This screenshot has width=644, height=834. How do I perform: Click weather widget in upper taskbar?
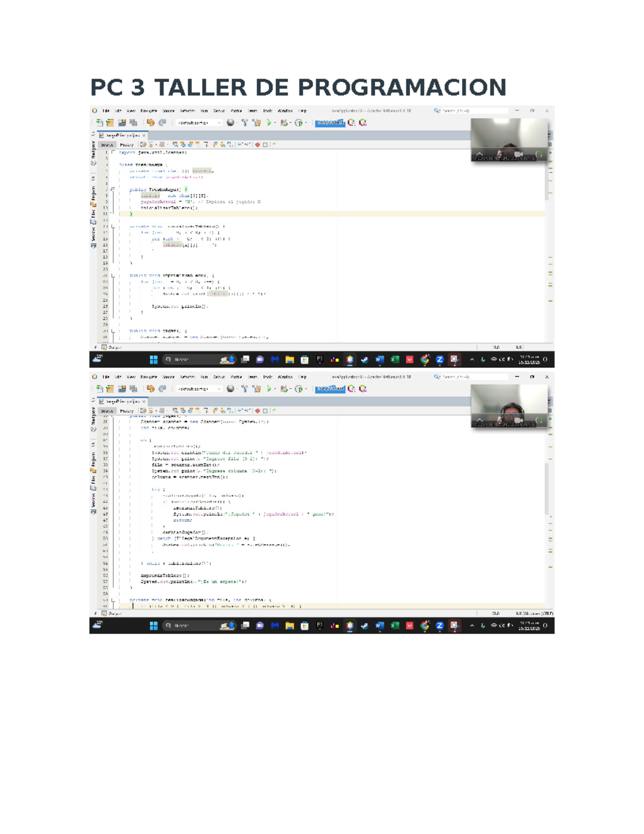click(x=98, y=358)
